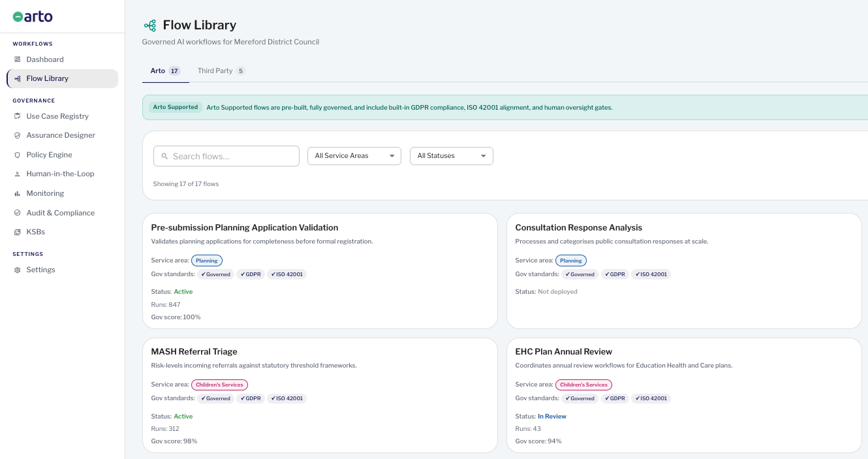The height and width of the screenshot is (459, 868).
Task: Click Governed badge on MASH Referral card
Action: tap(215, 398)
